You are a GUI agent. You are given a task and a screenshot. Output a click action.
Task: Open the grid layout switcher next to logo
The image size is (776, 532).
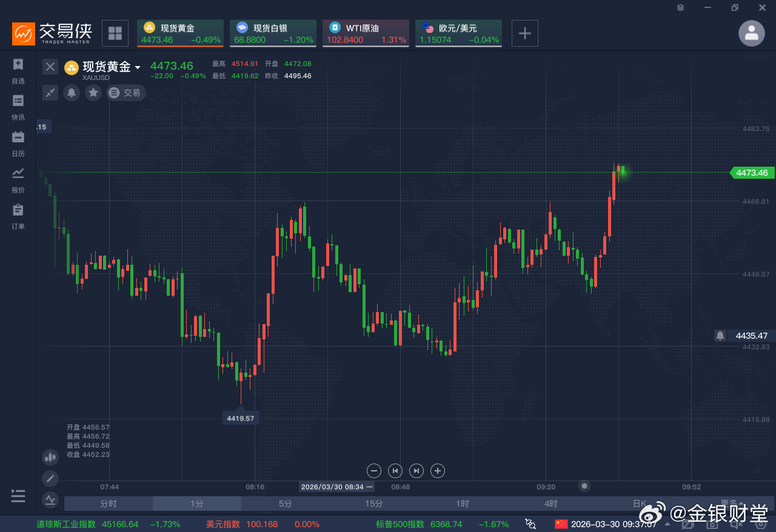(x=115, y=33)
